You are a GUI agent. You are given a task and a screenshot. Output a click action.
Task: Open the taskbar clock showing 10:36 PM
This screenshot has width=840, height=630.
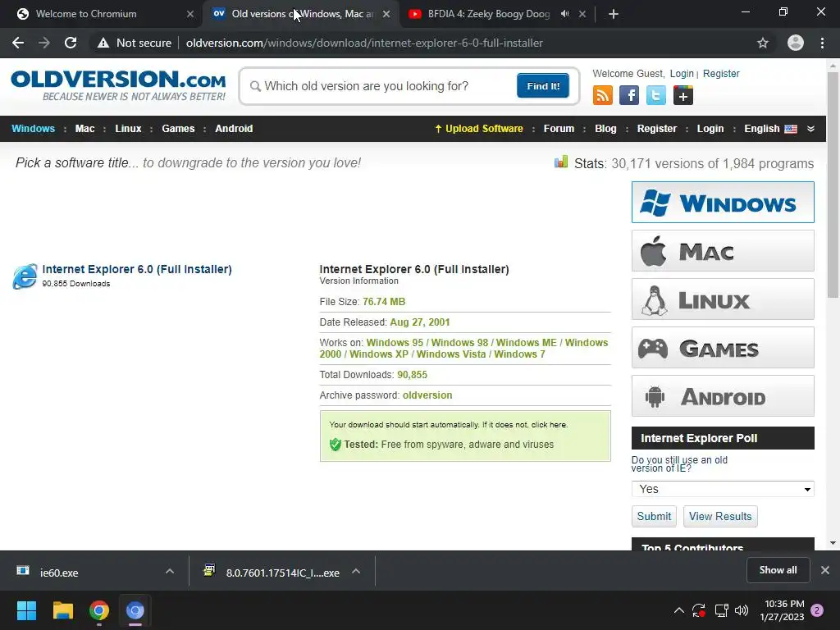pos(782,610)
